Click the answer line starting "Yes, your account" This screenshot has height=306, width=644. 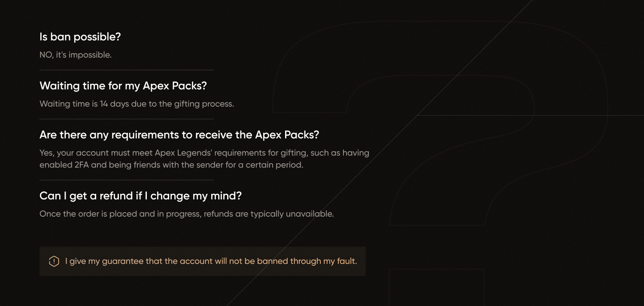204,153
